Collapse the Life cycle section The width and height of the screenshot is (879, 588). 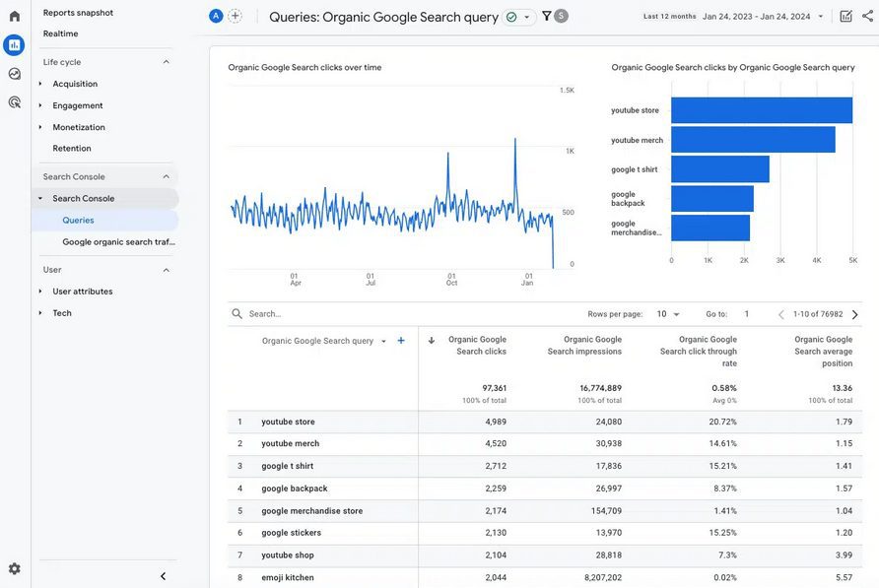click(x=166, y=62)
